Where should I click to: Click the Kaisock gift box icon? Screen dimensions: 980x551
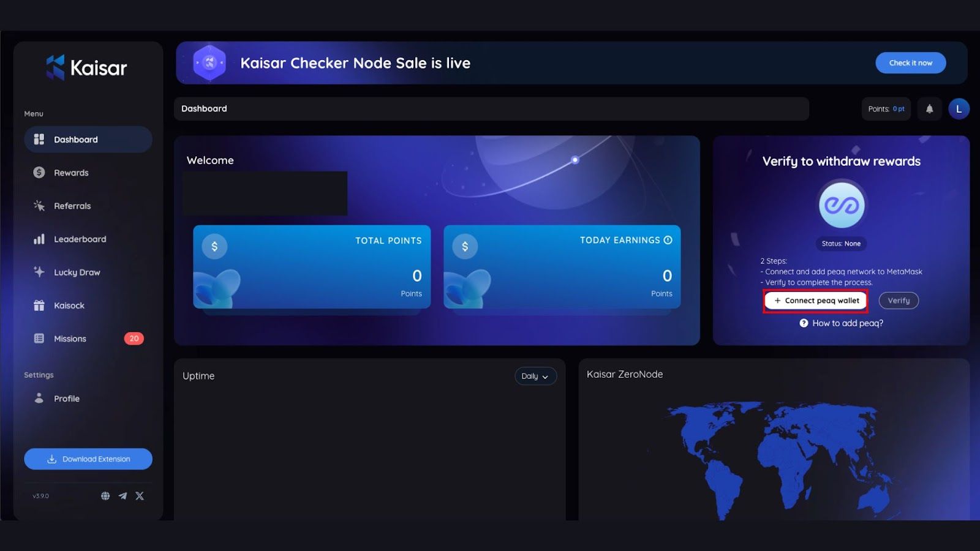tap(39, 305)
